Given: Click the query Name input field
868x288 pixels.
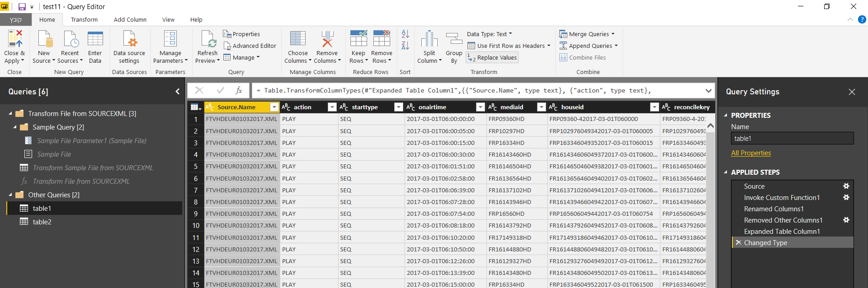Looking at the screenshot, I should (792, 139).
